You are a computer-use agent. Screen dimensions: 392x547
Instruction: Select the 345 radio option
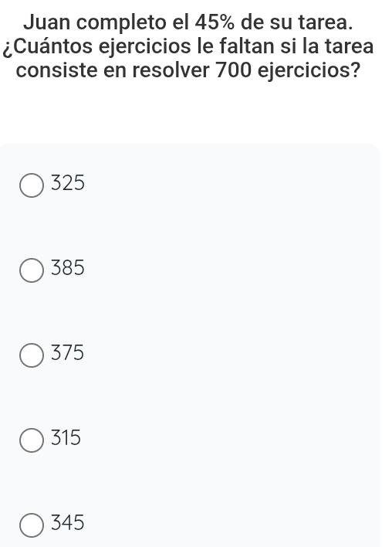32,525
